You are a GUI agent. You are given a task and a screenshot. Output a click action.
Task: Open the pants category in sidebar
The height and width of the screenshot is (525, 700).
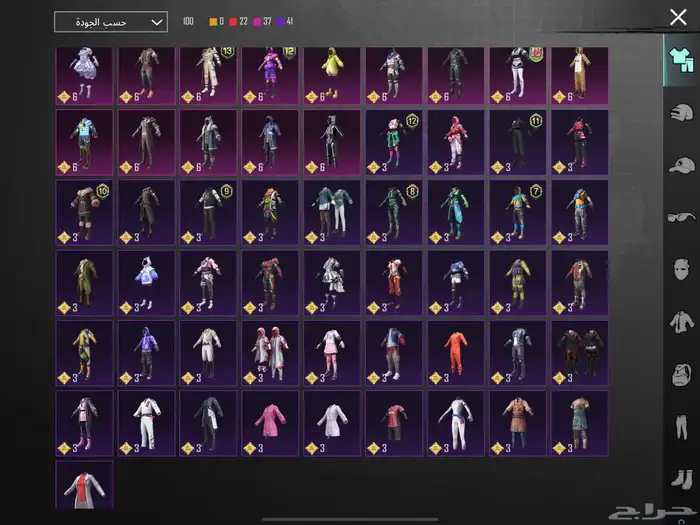point(681,427)
